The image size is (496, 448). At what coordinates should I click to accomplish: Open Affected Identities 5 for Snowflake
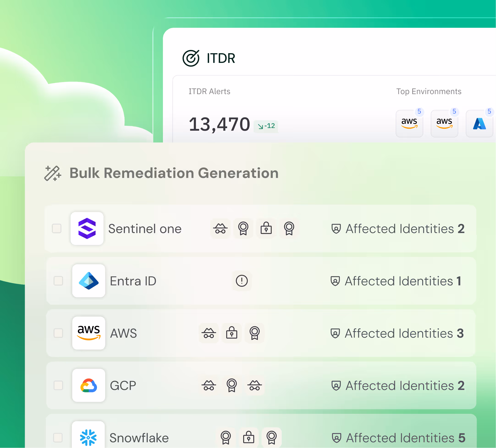click(x=399, y=438)
